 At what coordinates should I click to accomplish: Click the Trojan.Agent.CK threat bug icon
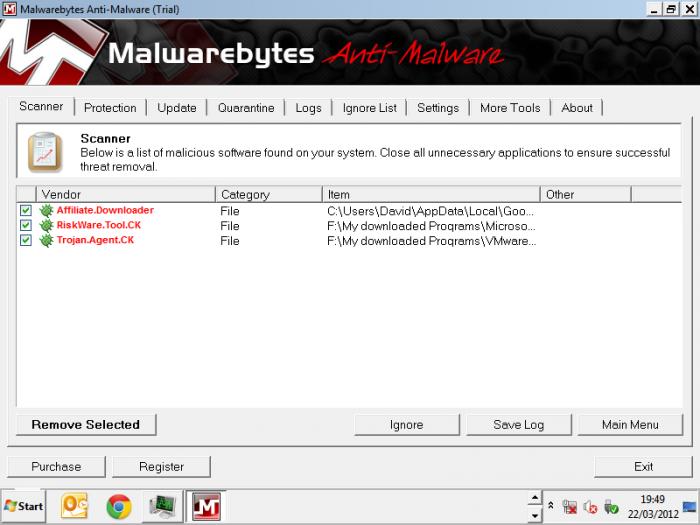coord(46,241)
